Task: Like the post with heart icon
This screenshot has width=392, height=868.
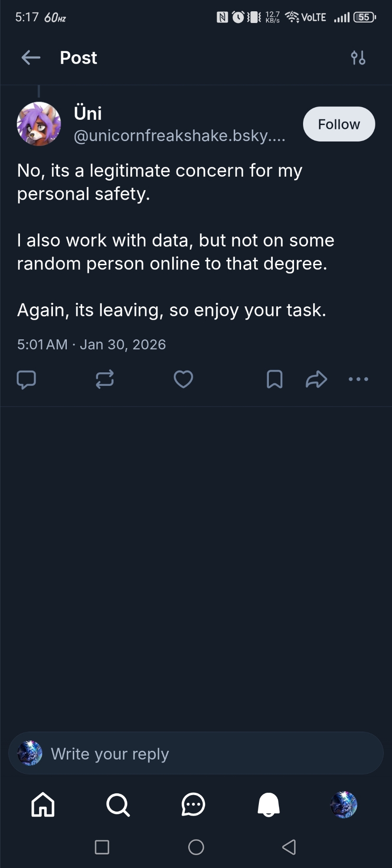Action: [x=183, y=379]
